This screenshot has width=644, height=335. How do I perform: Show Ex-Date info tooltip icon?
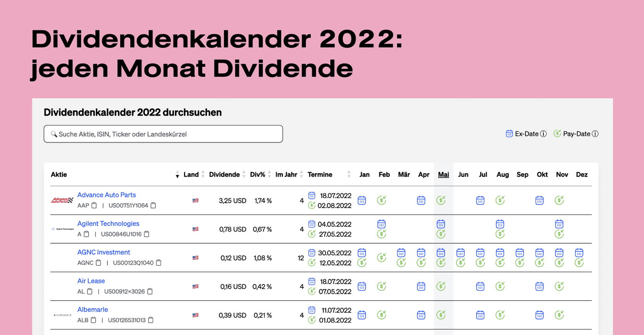(x=543, y=134)
